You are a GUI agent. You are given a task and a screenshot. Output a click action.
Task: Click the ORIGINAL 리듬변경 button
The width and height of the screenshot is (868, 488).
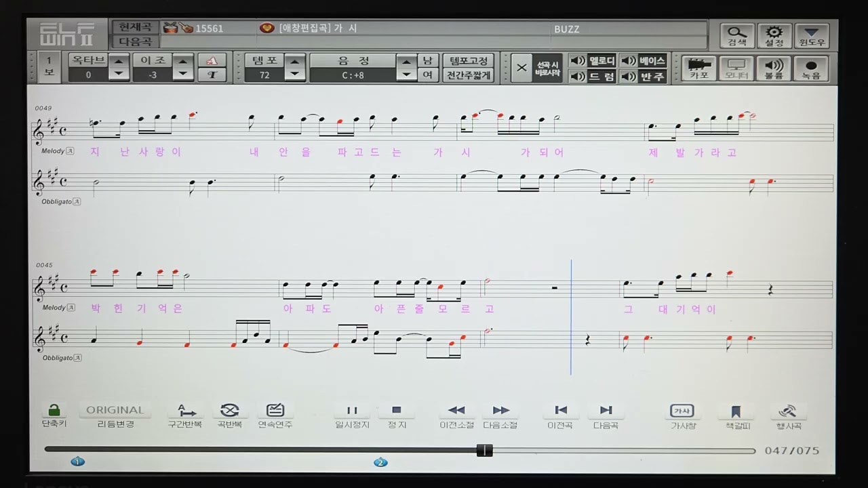tap(115, 410)
